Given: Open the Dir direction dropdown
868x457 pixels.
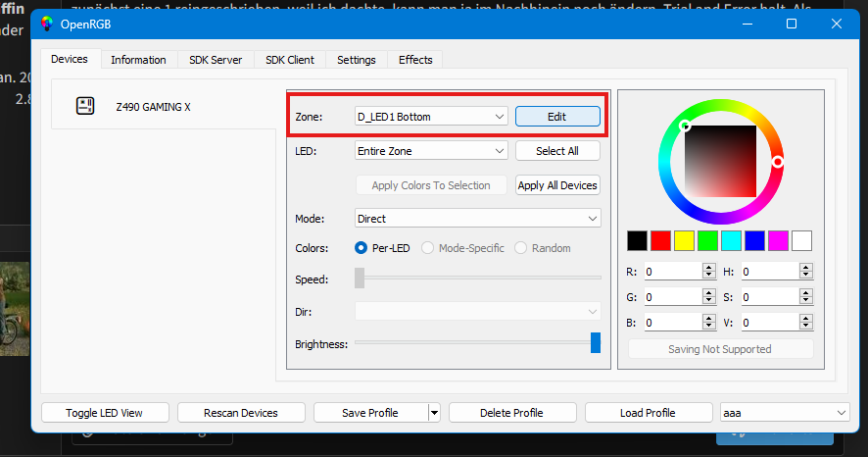Looking at the screenshot, I should tap(477, 311).
